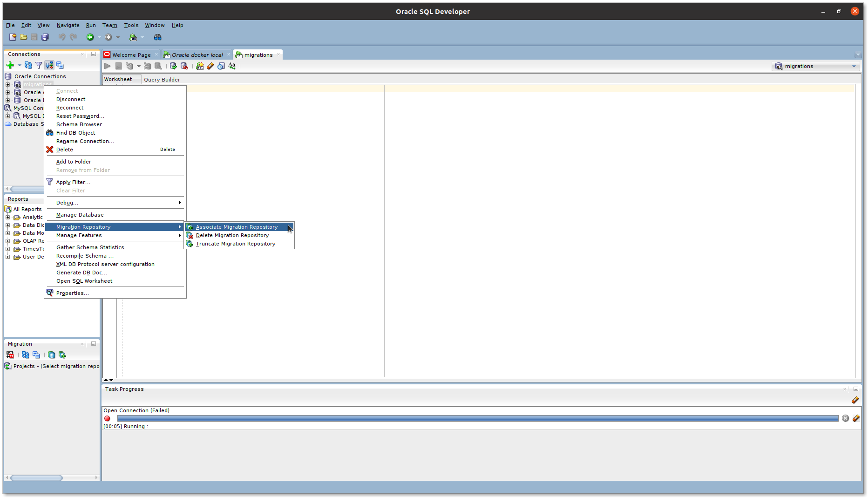Open the Tools menu
This screenshot has width=868, height=498.
[131, 25]
